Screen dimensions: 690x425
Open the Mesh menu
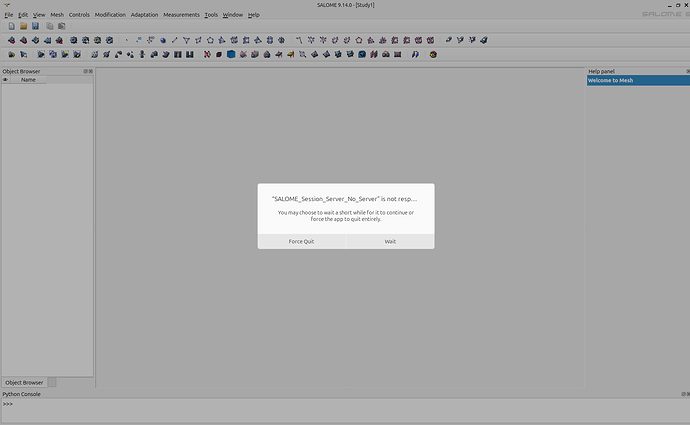[x=57, y=15]
